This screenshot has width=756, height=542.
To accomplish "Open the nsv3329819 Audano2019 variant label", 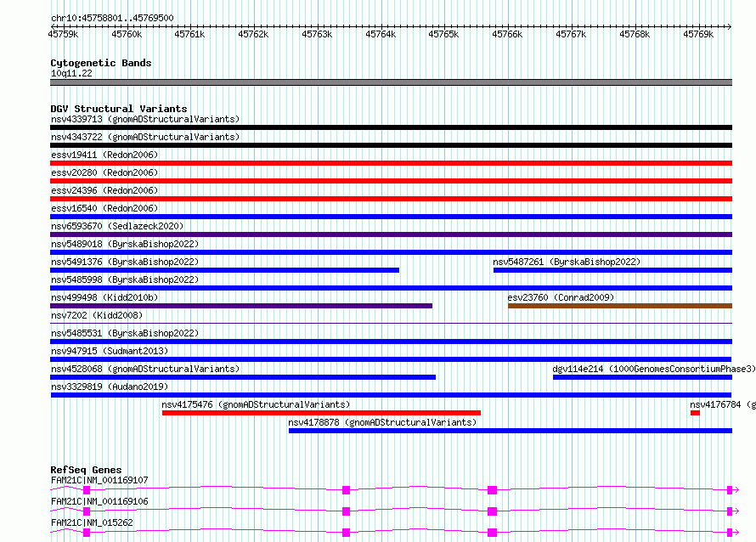I will click(x=110, y=387).
